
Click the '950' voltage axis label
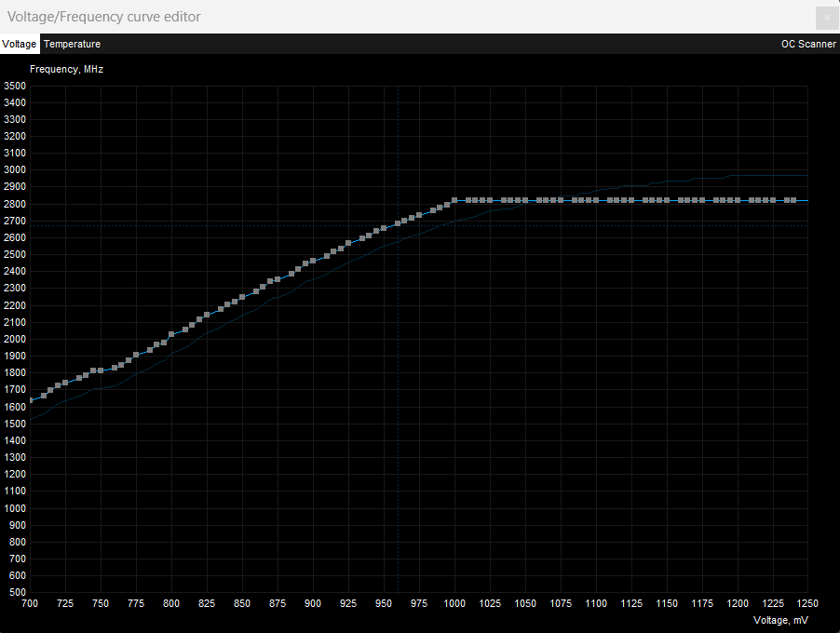coord(384,603)
